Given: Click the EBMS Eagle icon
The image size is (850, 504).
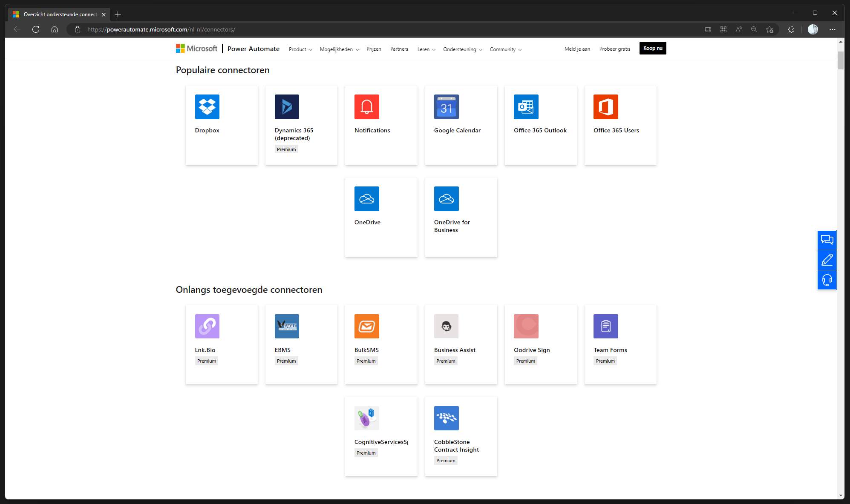Looking at the screenshot, I should [287, 326].
